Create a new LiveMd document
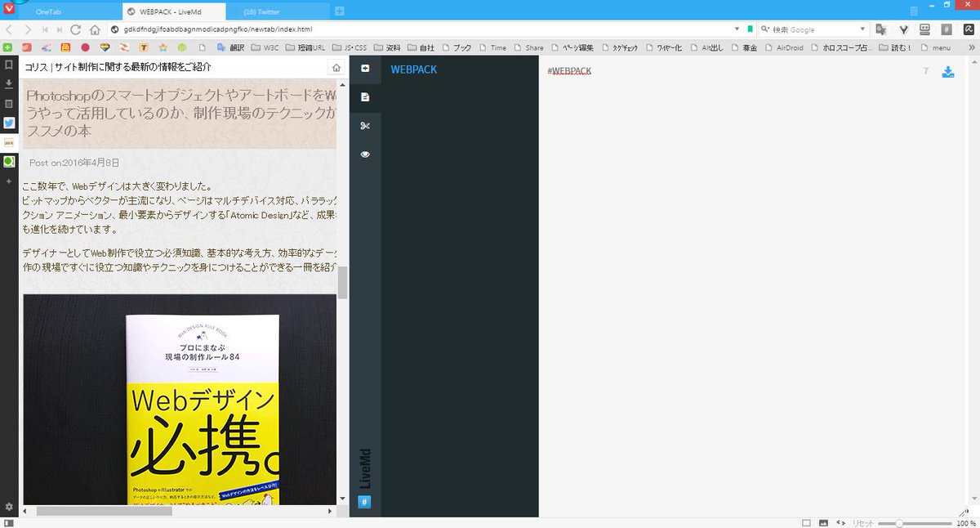980x528 pixels. (365, 69)
